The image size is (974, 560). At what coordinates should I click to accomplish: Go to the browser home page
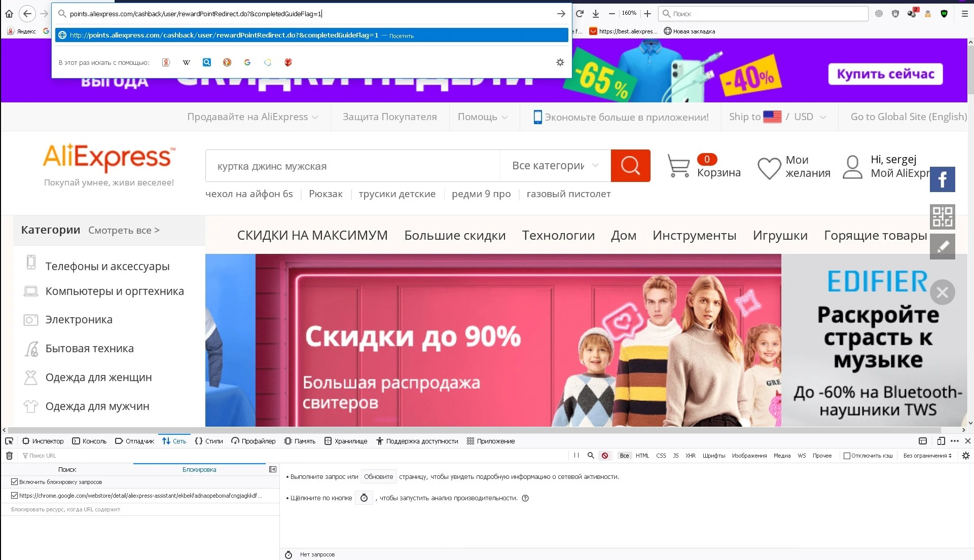point(9,14)
